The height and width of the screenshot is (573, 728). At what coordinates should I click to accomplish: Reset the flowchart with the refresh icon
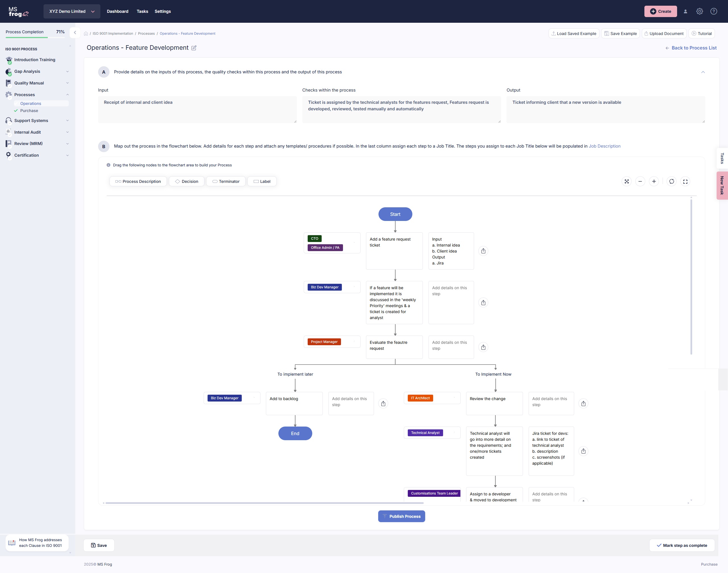(x=672, y=181)
